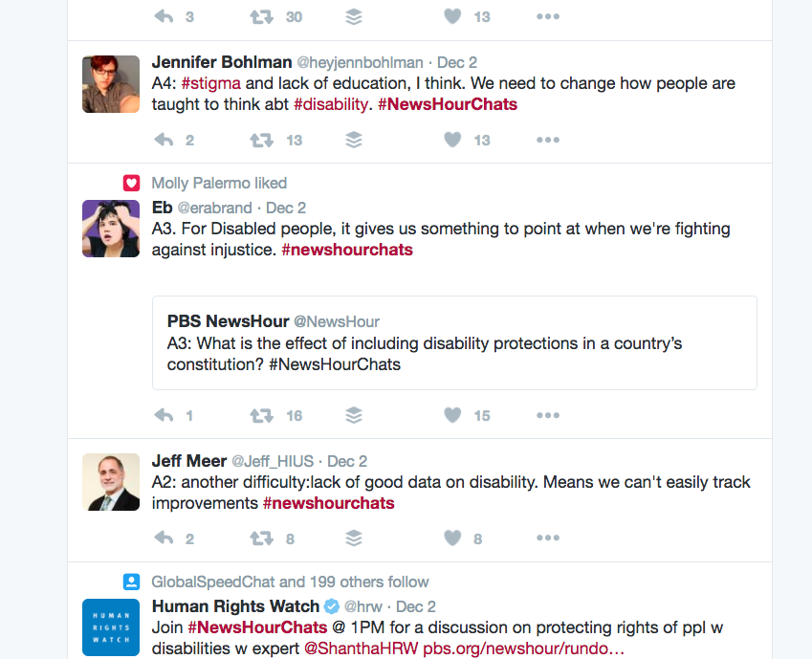View Jeff Meer's profile picture
Screen dimensions: 812x659
pyautogui.click(x=111, y=482)
